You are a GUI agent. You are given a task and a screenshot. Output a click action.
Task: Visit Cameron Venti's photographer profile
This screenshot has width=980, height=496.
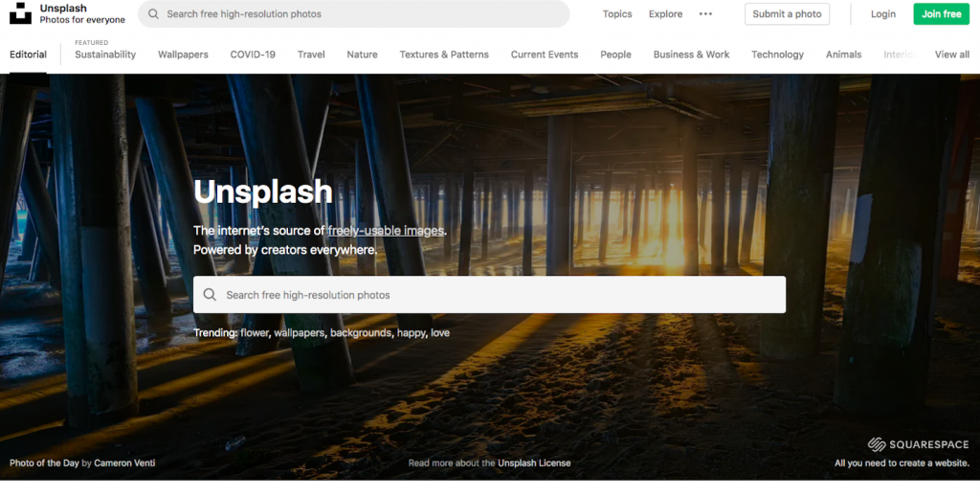tap(124, 463)
